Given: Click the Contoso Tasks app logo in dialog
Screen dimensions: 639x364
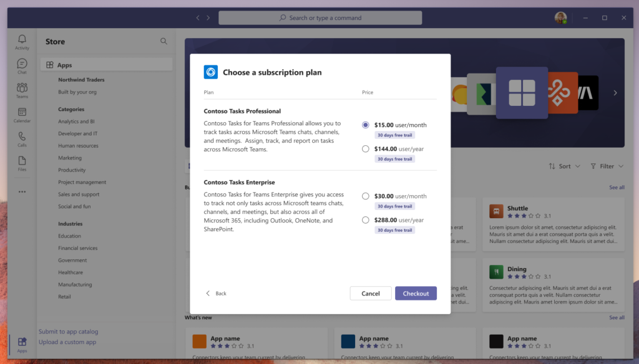Looking at the screenshot, I should (x=211, y=72).
